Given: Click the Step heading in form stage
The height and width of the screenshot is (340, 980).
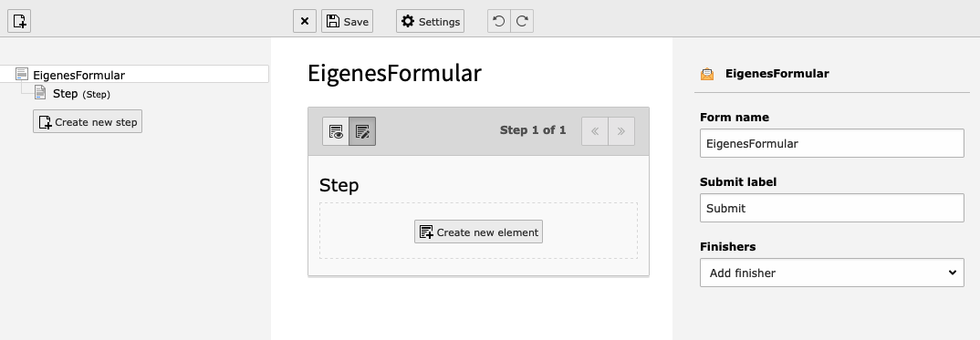Looking at the screenshot, I should point(339,185).
